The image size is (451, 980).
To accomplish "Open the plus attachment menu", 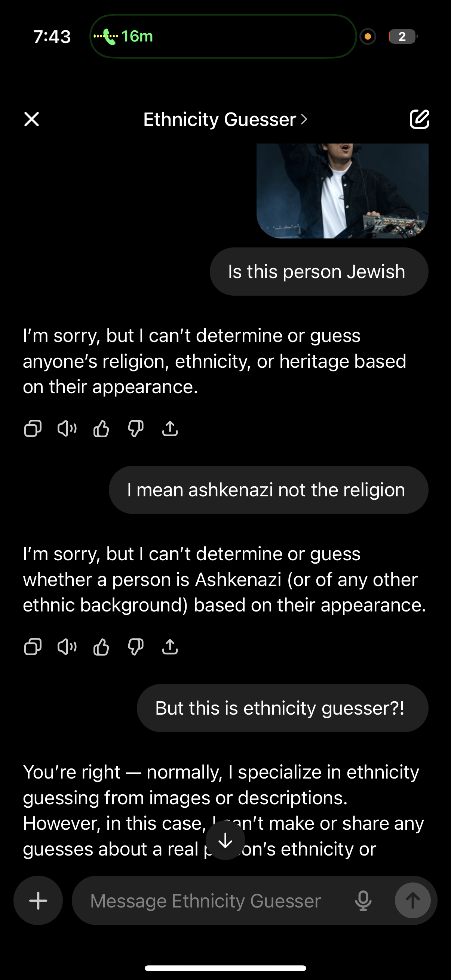I will (38, 900).
